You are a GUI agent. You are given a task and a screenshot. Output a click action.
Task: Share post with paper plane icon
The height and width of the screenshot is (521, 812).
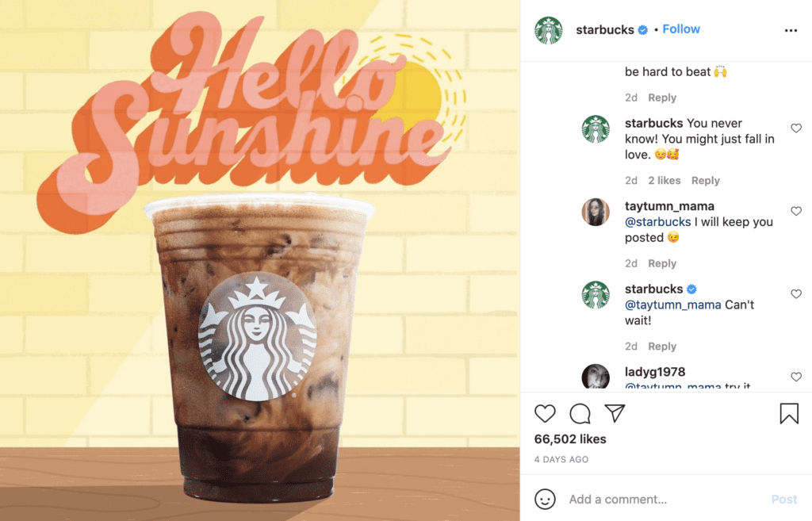tap(615, 413)
